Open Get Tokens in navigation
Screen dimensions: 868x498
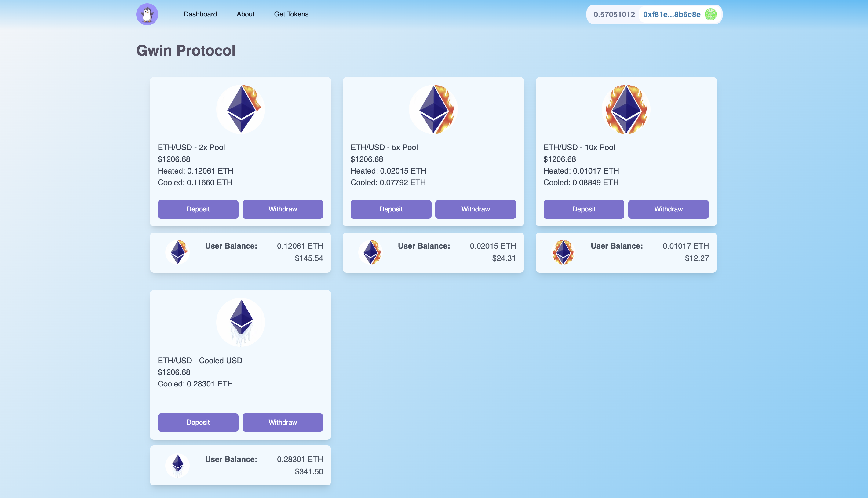pyautogui.click(x=291, y=14)
